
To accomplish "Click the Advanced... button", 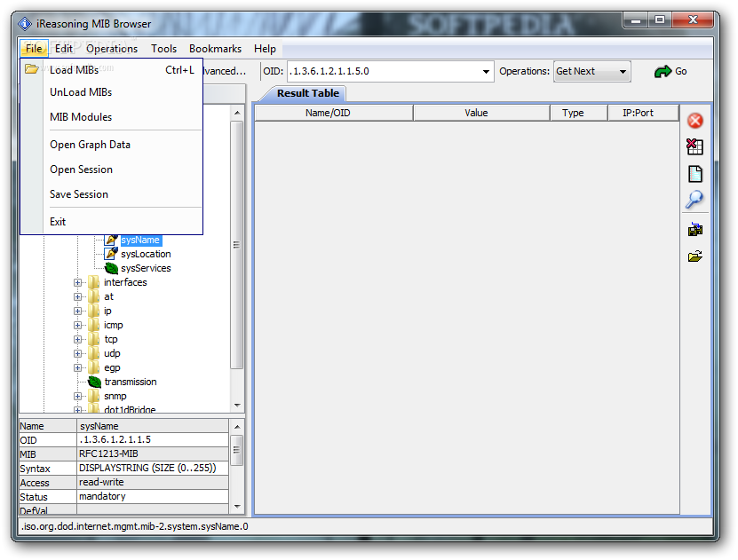I will tap(225, 71).
